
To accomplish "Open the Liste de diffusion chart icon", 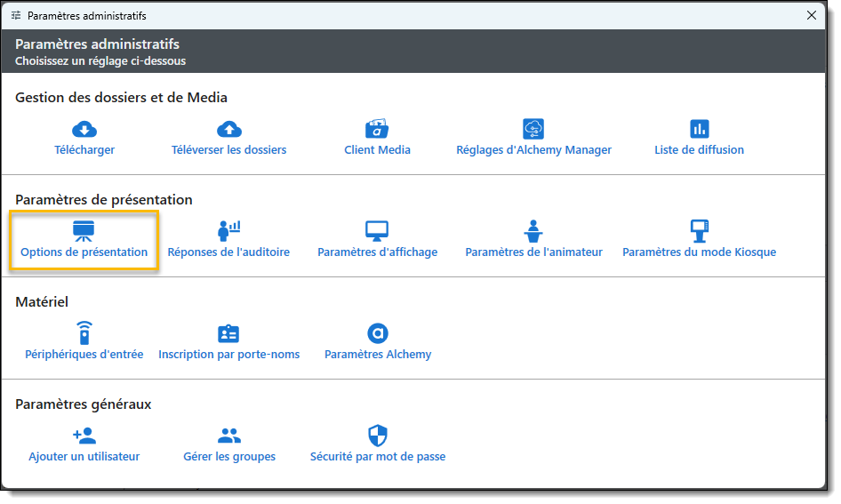I will [700, 130].
